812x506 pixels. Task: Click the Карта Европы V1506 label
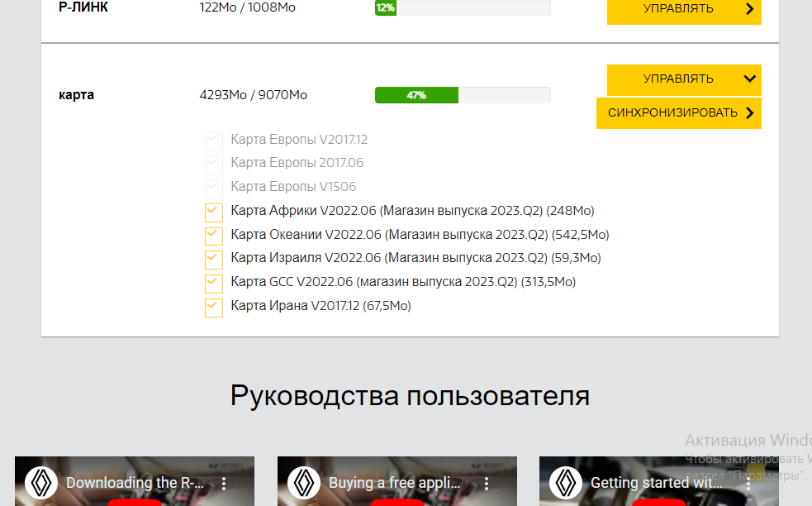point(293,187)
